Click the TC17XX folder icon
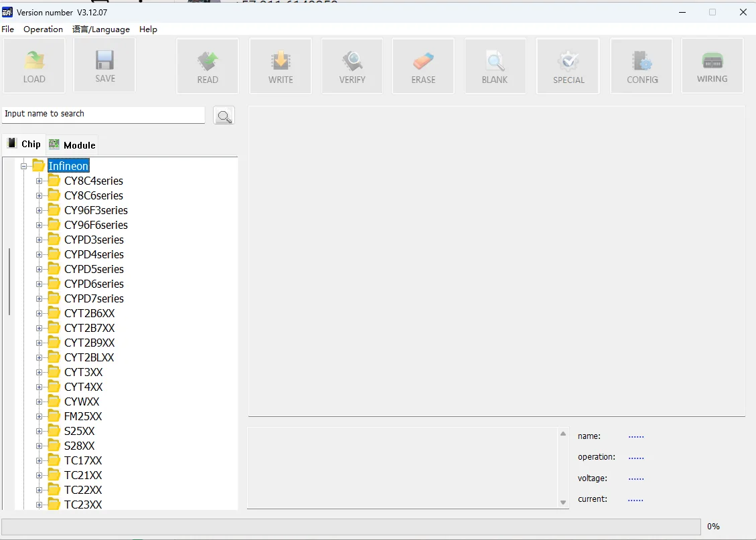Viewport: 756px width, 540px height. (x=54, y=460)
